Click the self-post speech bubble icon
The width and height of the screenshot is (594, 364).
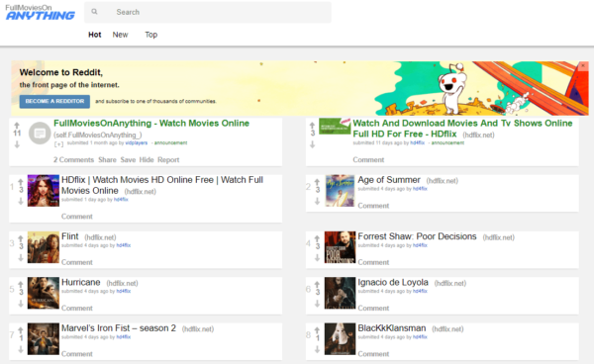pyautogui.click(x=40, y=134)
